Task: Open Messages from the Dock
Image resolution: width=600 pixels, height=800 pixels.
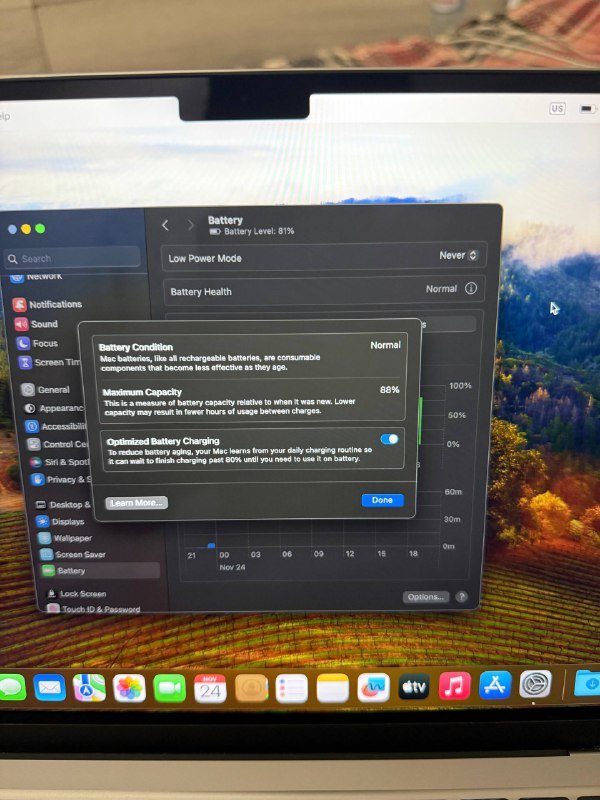Action: (12, 687)
